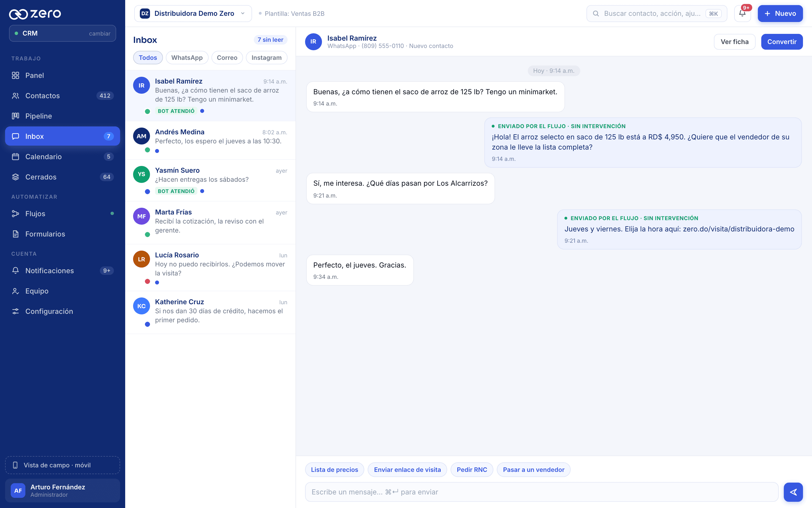Open Contactos people icon in sidebar
Viewport: 812px width, 508px height.
pos(16,96)
